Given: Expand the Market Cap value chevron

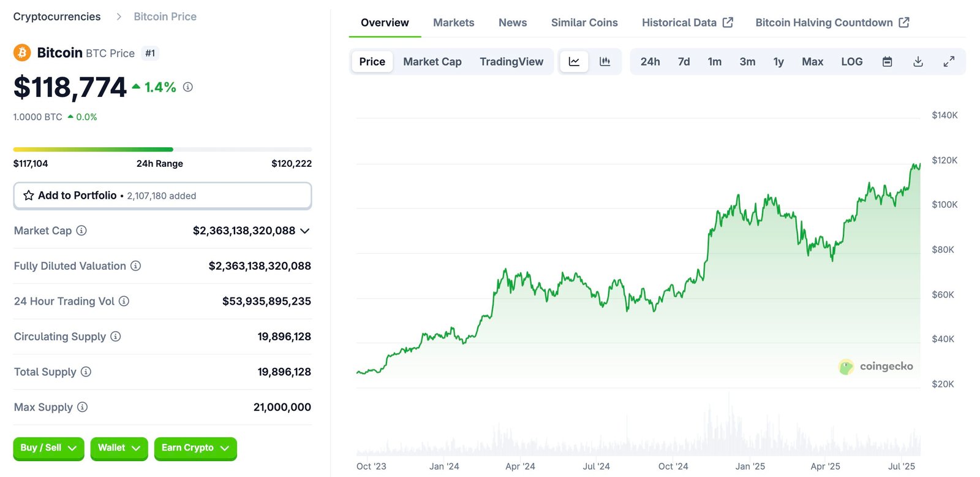Looking at the screenshot, I should (x=305, y=231).
